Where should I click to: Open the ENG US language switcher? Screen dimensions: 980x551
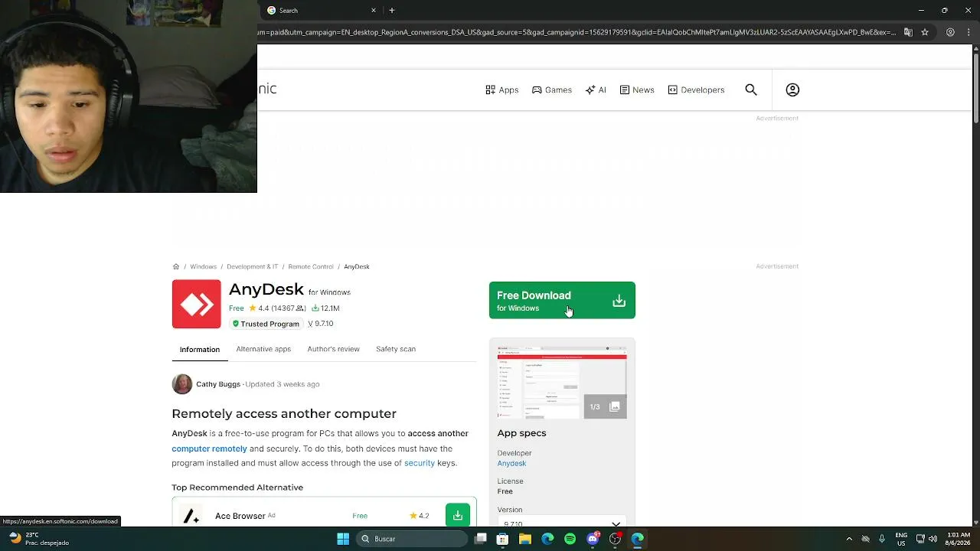pyautogui.click(x=902, y=539)
